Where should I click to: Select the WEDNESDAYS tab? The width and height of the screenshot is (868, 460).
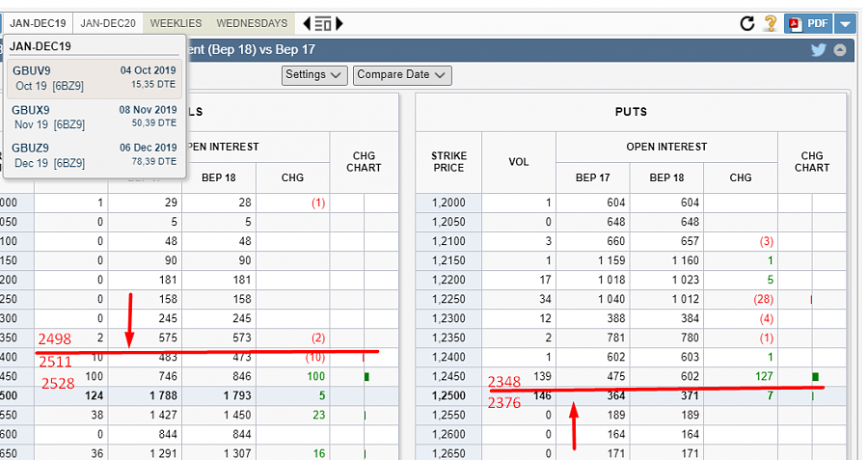[x=252, y=23]
